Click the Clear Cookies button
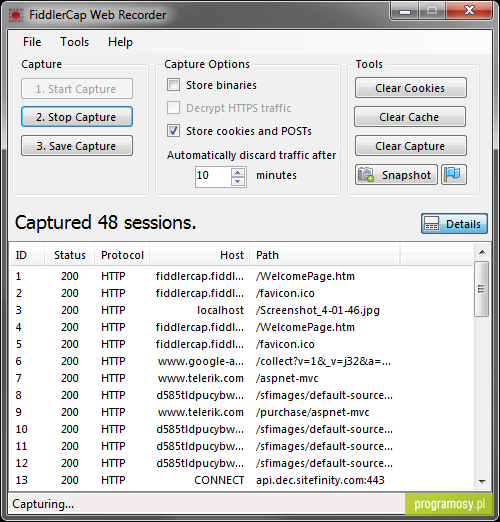The image size is (500, 522). tap(411, 88)
